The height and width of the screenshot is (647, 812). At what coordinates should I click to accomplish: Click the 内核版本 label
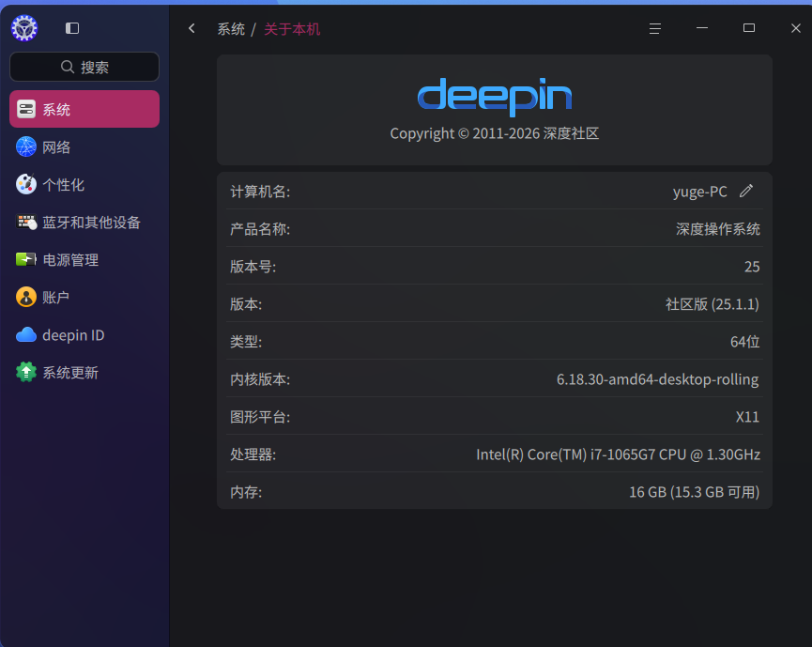(x=260, y=379)
